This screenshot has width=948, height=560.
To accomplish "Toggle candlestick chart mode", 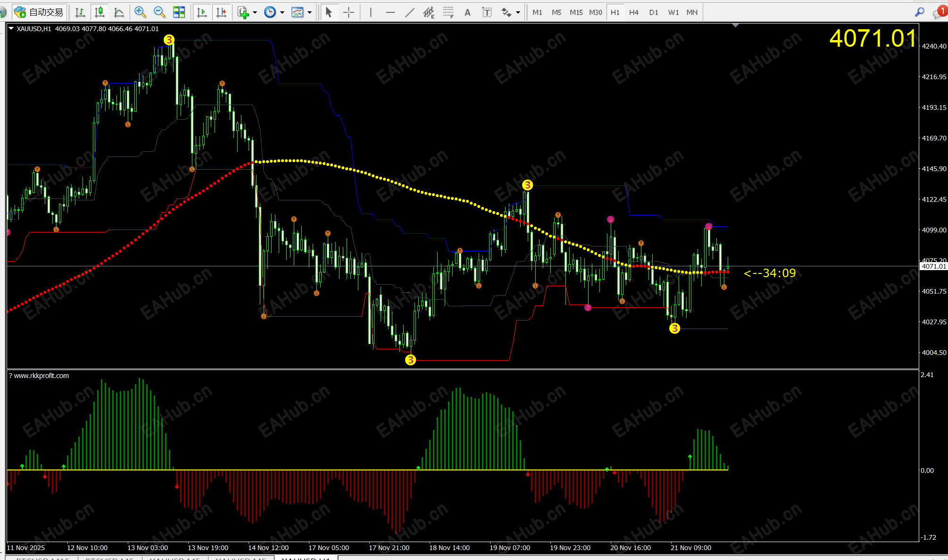I will click(100, 12).
